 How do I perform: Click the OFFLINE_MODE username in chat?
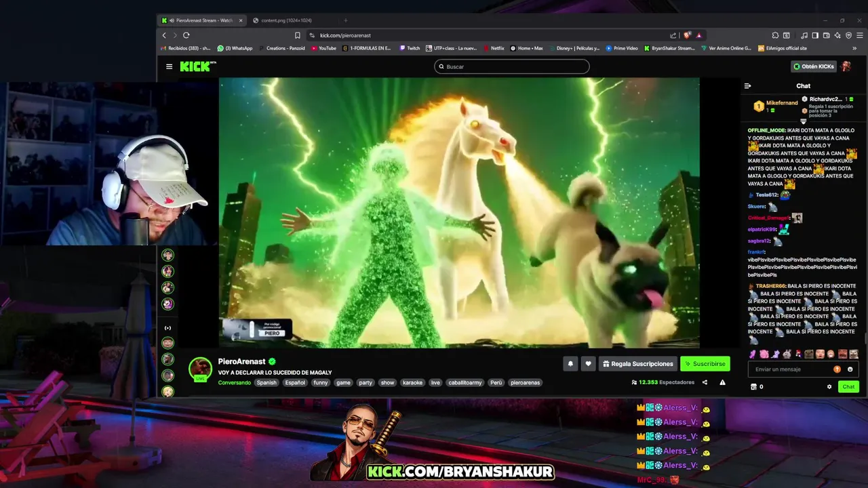[766, 130]
